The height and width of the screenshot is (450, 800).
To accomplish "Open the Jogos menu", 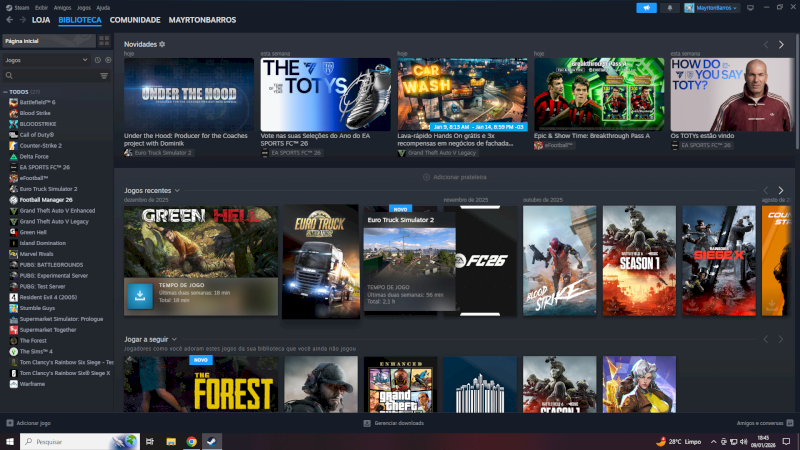I will click(x=84, y=8).
